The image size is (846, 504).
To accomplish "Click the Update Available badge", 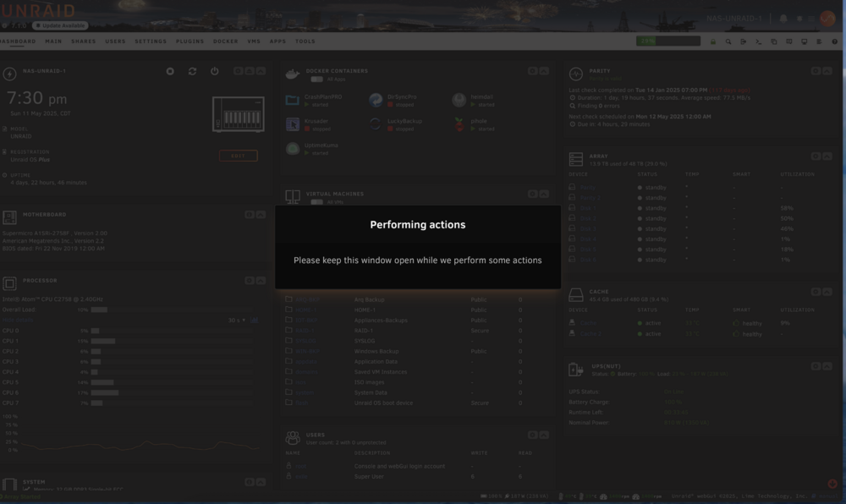I will [60, 25].
